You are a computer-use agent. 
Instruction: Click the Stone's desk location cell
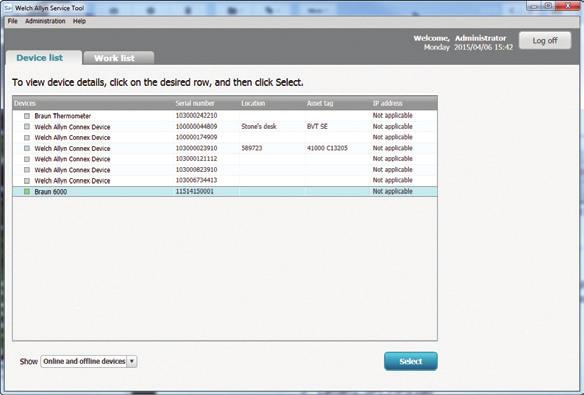(x=259, y=127)
